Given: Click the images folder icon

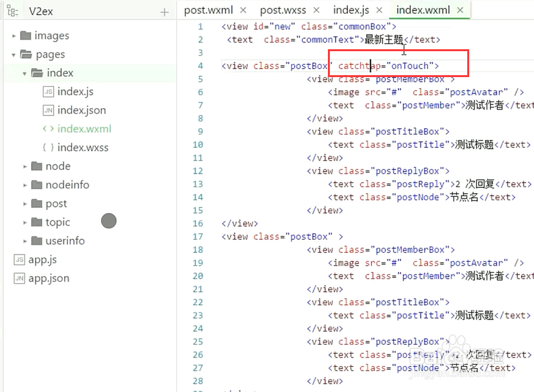Looking at the screenshot, I should click(x=25, y=36).
